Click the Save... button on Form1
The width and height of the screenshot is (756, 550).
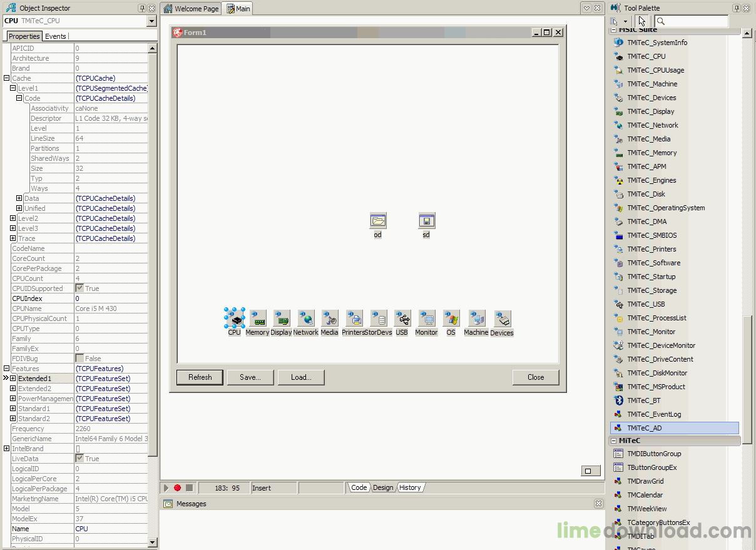250,377
